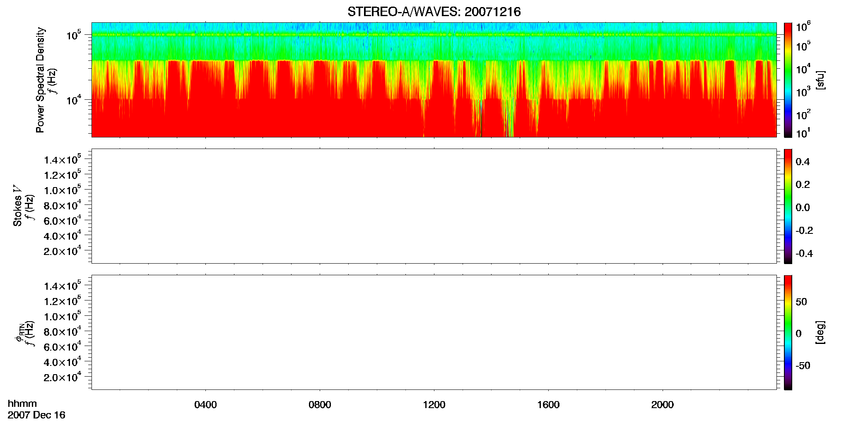Click the 2.0×10^4 tick on the φ RTN axis
Screen dimensions: 868x447
click(x=63, y=377)
